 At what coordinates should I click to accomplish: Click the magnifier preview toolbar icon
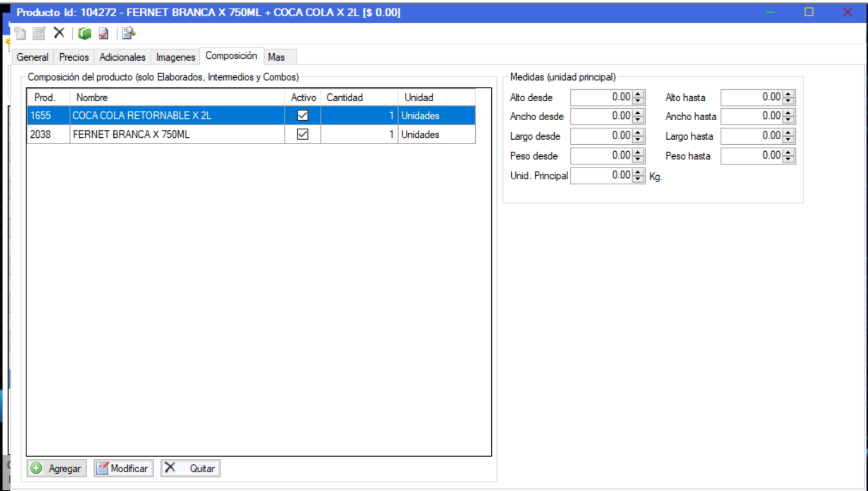coord(128,34)
